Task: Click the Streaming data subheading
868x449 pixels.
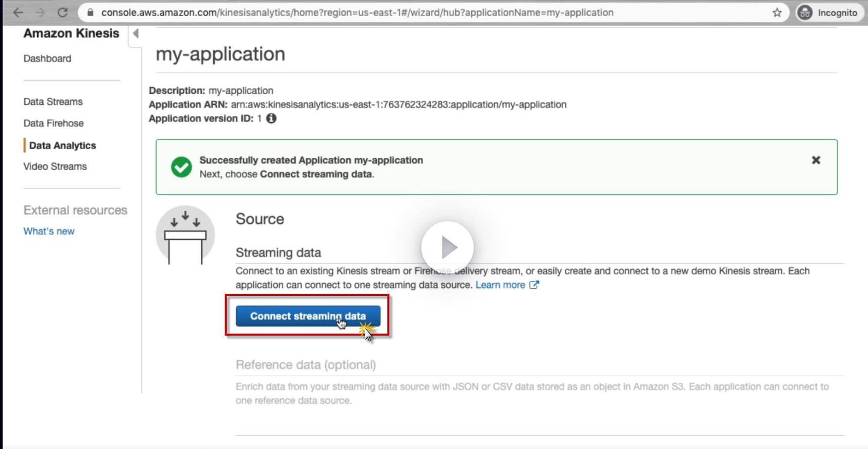Action: point(278,252)
